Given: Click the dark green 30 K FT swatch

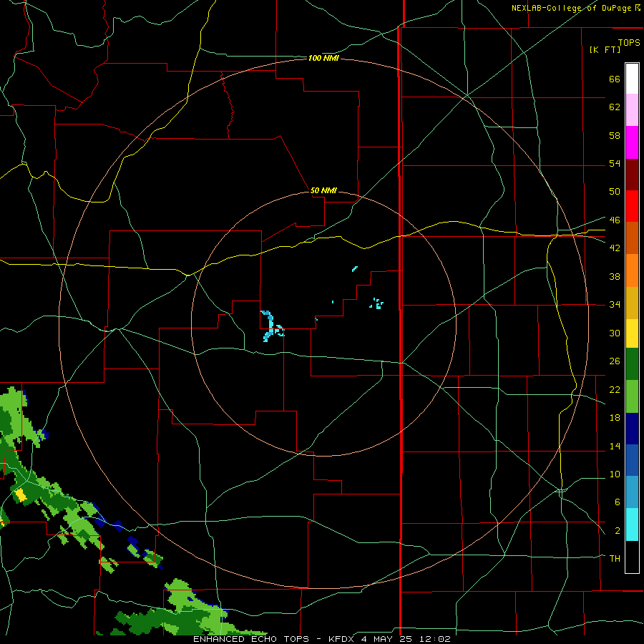Looking at the screenshot, I should pyautogui.click(x=632, y=364).
